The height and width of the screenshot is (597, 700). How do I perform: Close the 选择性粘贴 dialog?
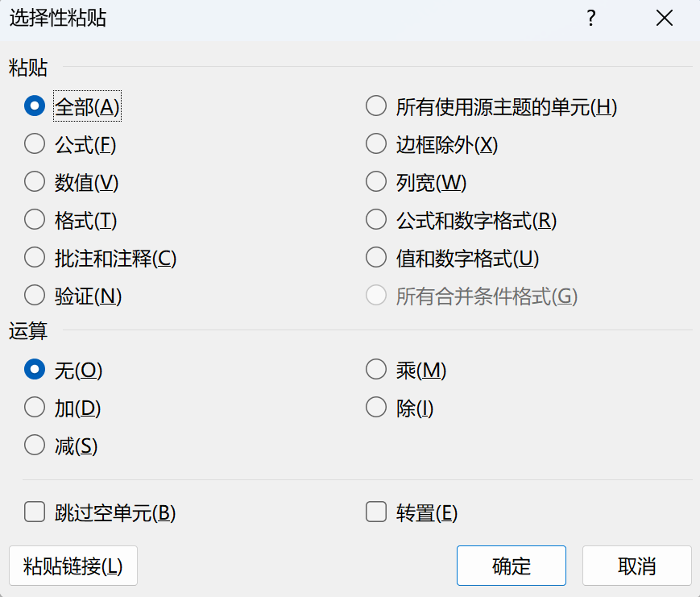point(665,19)
